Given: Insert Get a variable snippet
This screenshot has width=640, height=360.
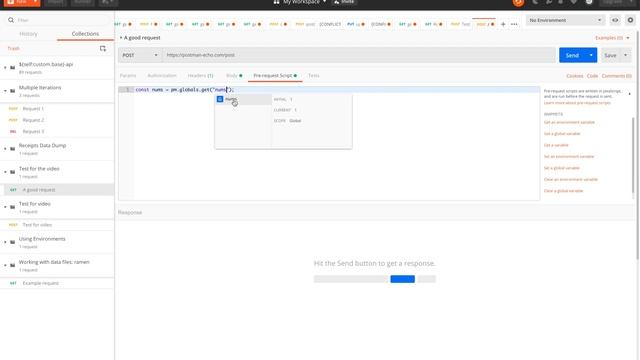Looking at the screenshot, I should click(x=556, y=145).
